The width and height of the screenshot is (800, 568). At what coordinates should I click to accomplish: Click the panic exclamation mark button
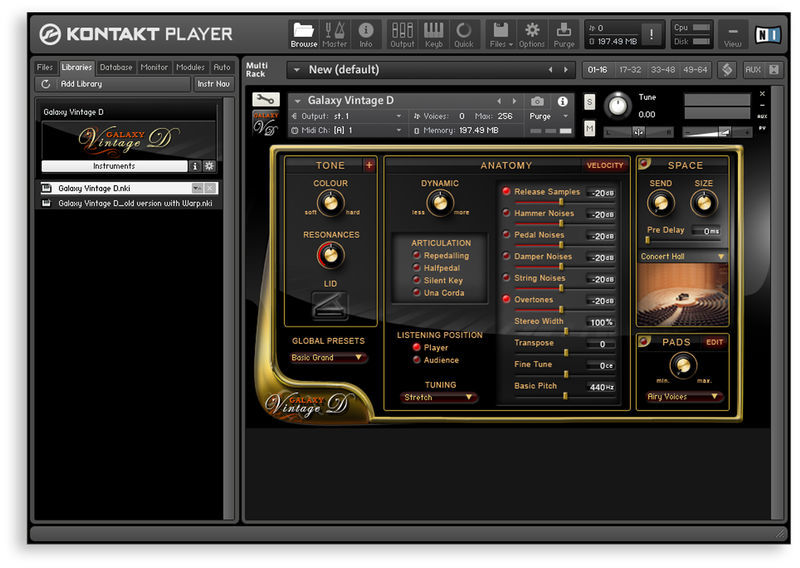[x=651, y=35]
